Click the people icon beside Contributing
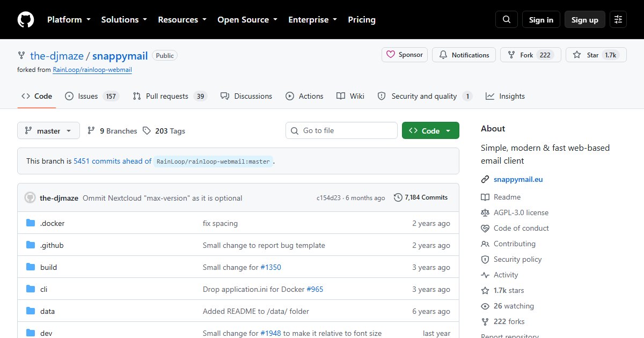644x338 pixels. click(x=485, y=244)
